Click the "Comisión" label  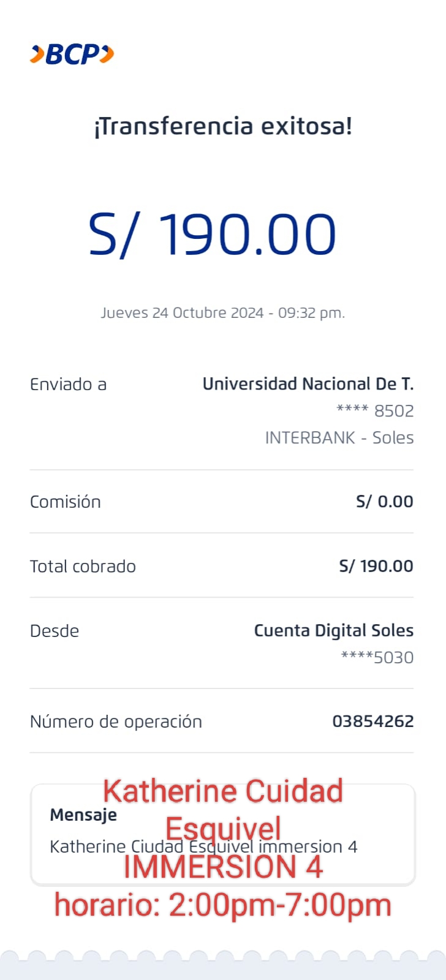(x=66, y=502)
